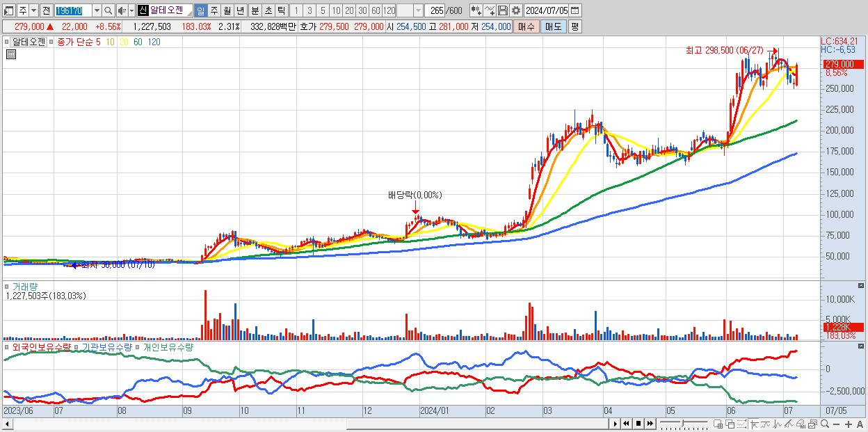Collapse the volume panel corner button
868x432 pixels.
pos(862,286)
